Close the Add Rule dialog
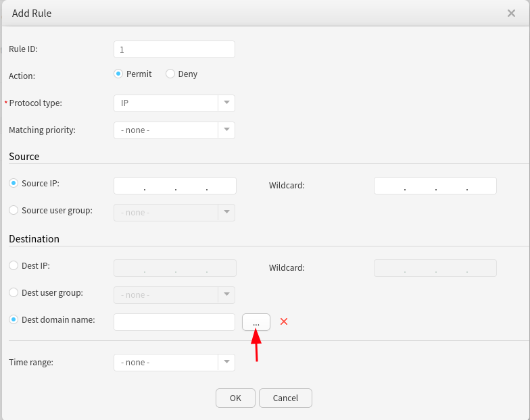 [511, 13]
